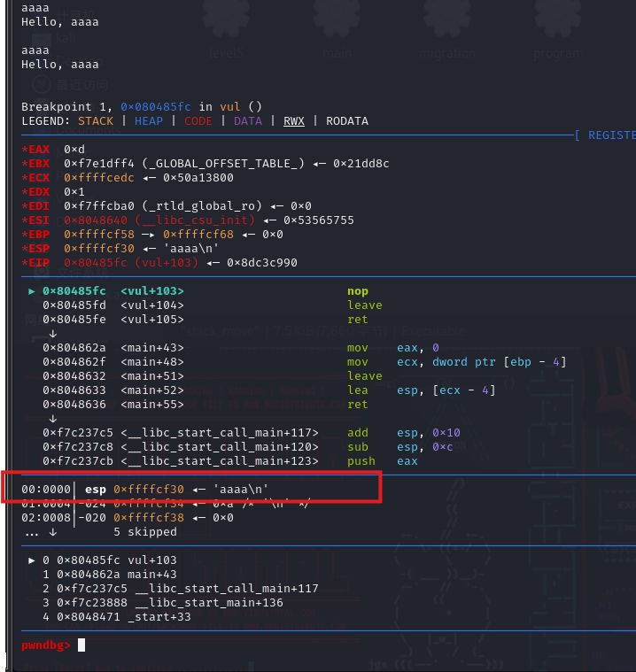Click the backtrace frame 0 arrow marker
This screenshot has width=636, height=672.
[33, 560]
